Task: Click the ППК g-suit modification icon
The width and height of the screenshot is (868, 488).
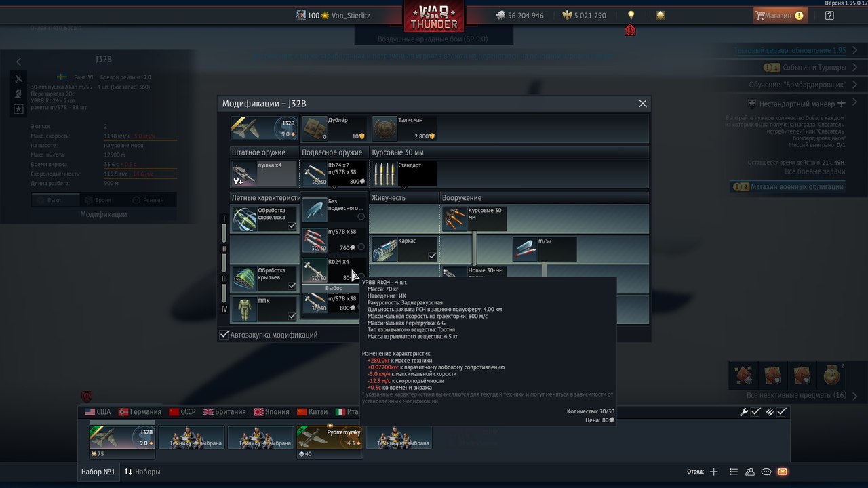Action: [244, 308]
